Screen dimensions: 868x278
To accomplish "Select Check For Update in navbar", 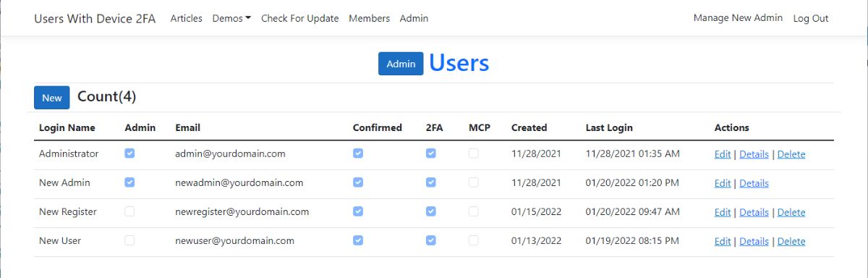I will point(300,19).
